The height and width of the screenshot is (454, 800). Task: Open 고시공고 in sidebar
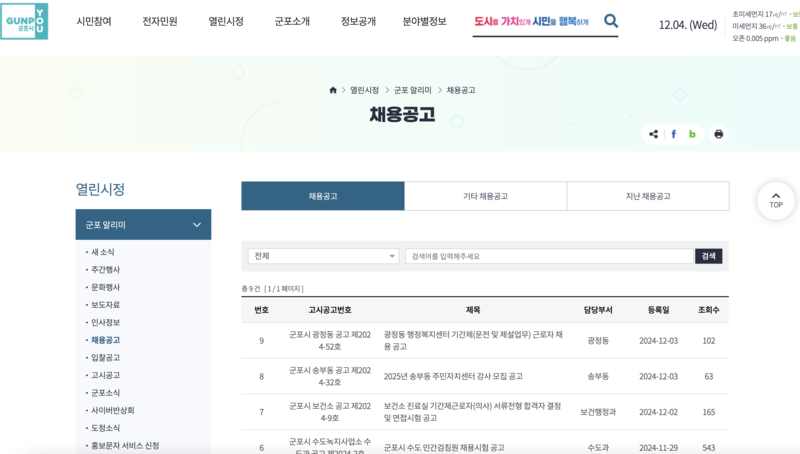tap(106, 375)
